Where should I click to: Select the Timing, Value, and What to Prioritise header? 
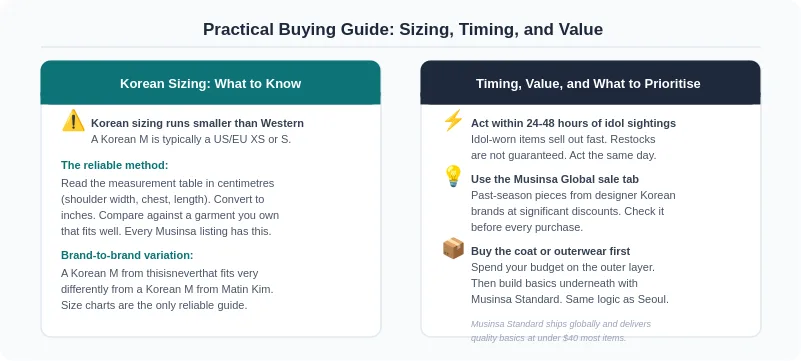(591, 83)
